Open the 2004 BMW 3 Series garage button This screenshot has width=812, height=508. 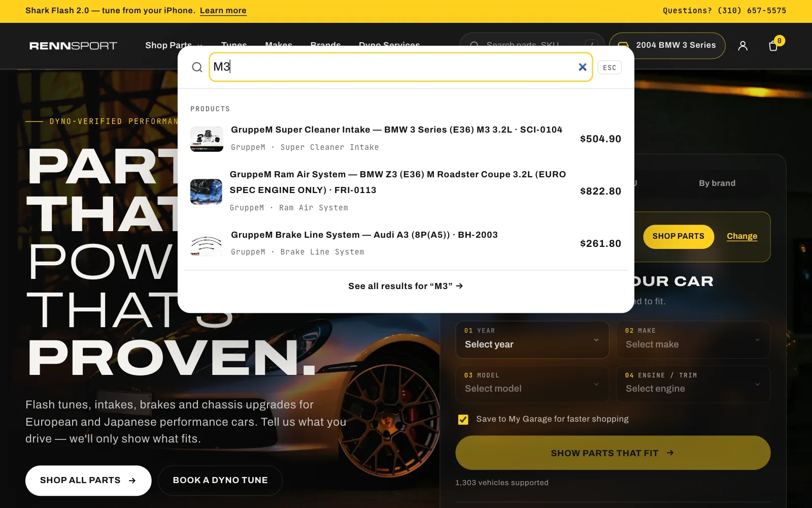click(x=667, y=45)
